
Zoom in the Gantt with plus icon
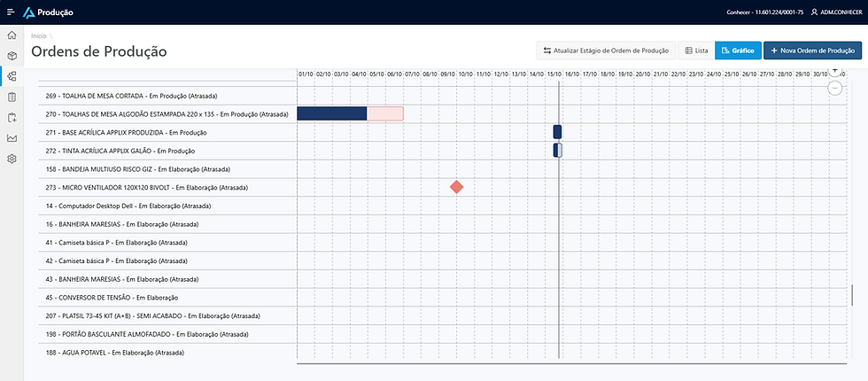(x=835, y=71)
